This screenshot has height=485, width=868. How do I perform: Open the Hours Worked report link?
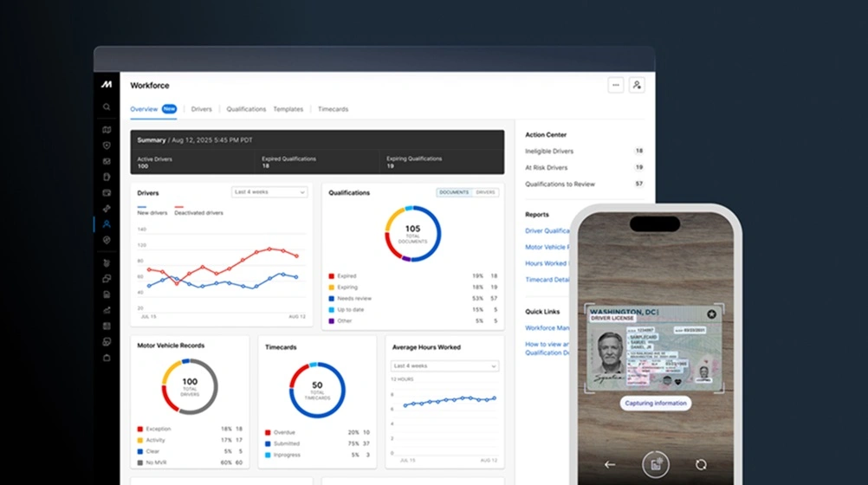pos(547,263)
